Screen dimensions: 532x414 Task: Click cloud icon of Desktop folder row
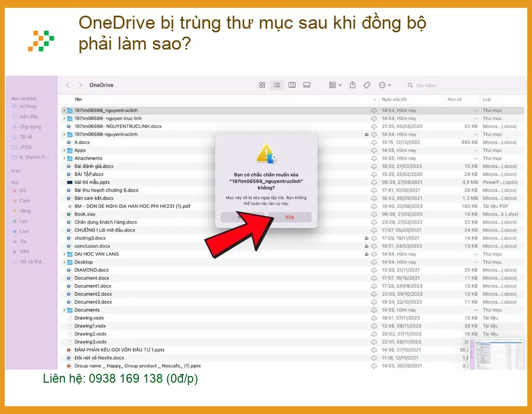coord(374,262)
